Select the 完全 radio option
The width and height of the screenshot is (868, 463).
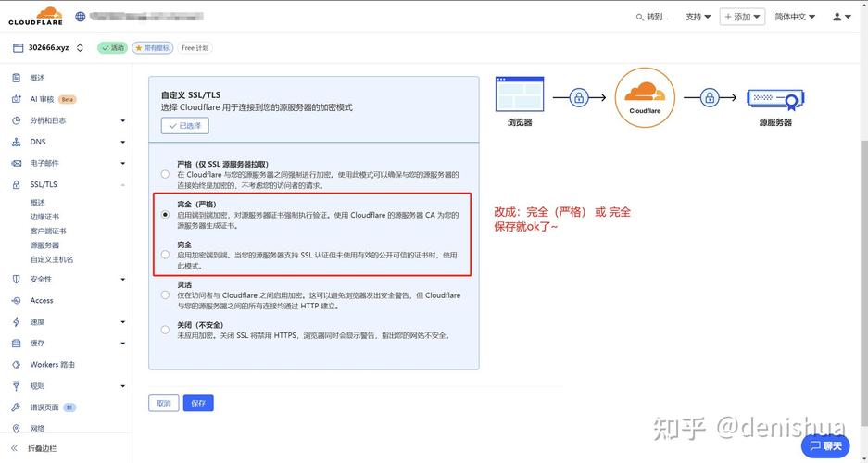click(x=165, y=255)
